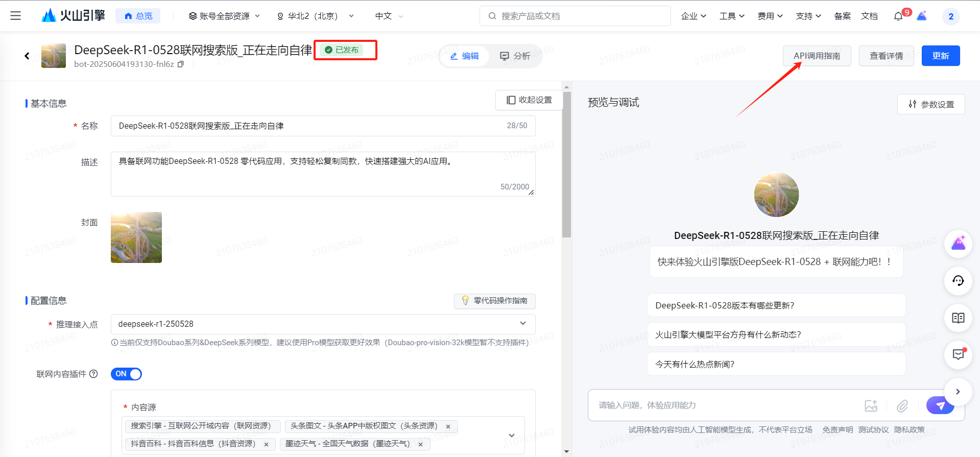Screen dimensions: 980x457
Task: Click the back arrow beside bot title
Action: (x=27, y=56)
